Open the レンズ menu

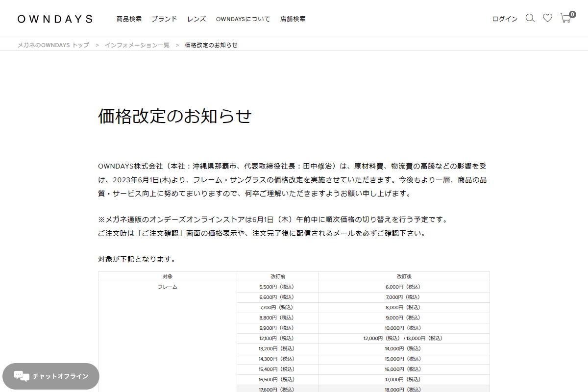[196, 19]
